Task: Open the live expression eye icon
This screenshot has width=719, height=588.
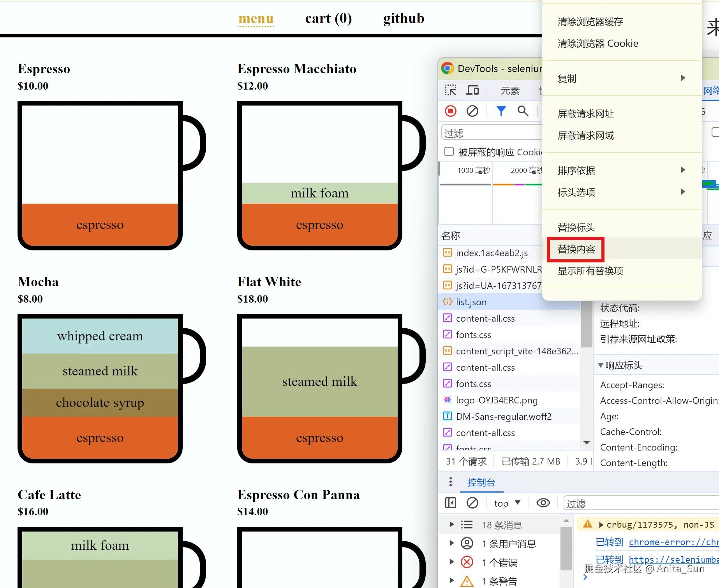Action: (543, 503)
